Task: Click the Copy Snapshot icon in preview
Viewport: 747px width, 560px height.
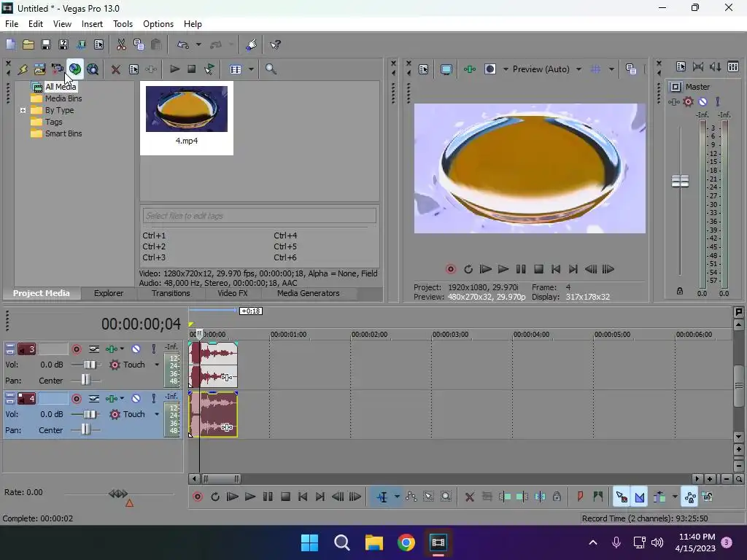Action: [x=631, y=69]
